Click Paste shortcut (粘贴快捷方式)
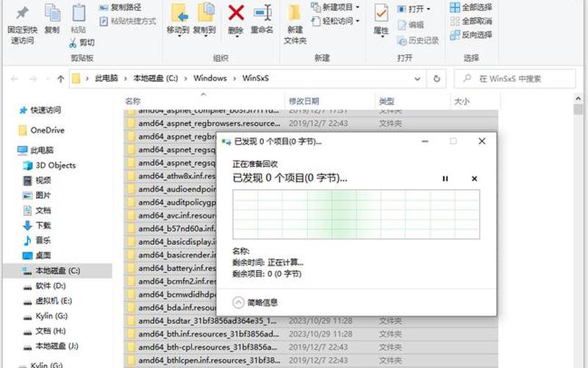The height and width of the screenshot is (368, 588). tap(128, 21)
